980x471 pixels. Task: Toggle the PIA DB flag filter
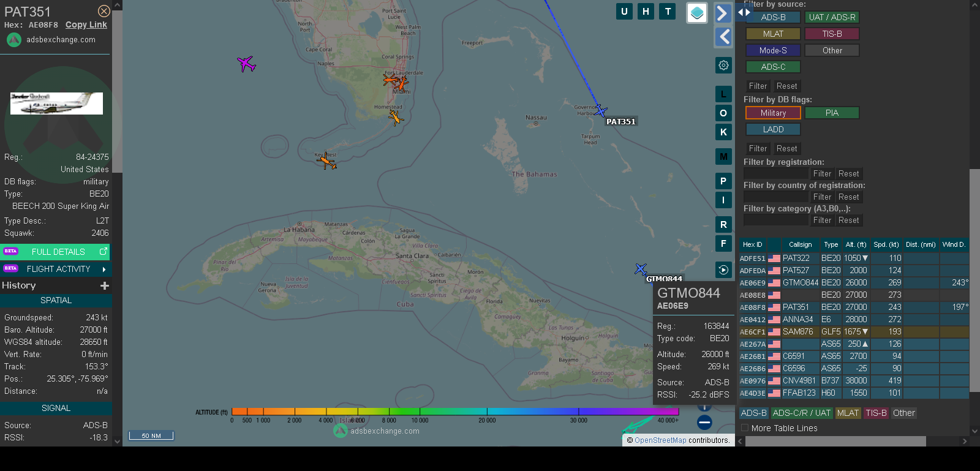tap(832, 113)
